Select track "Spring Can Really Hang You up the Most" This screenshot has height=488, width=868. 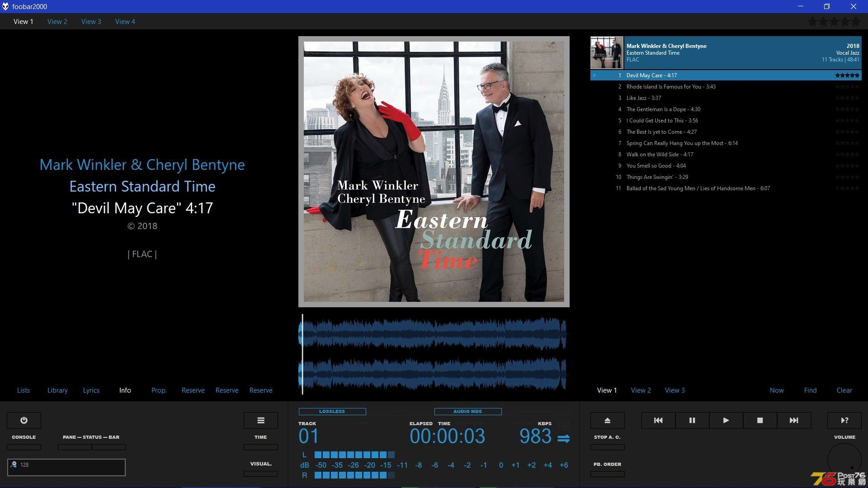tap(726, 143)
